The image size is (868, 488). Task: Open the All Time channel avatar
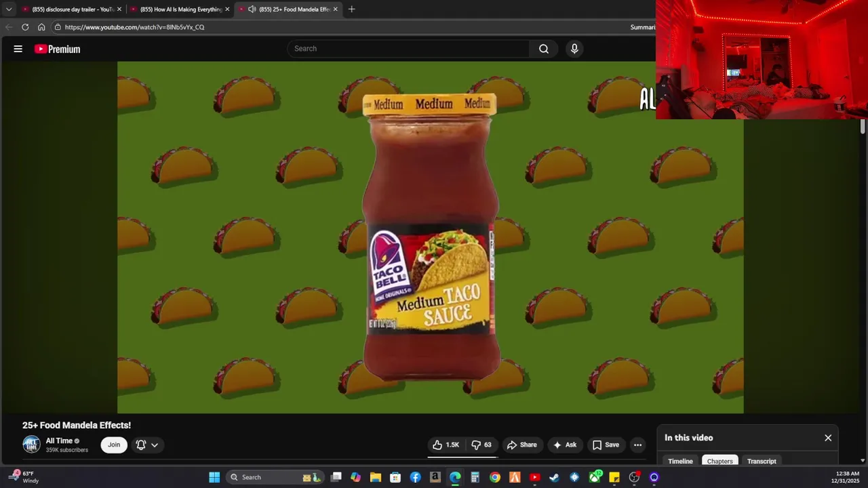[x=31, y=445]
